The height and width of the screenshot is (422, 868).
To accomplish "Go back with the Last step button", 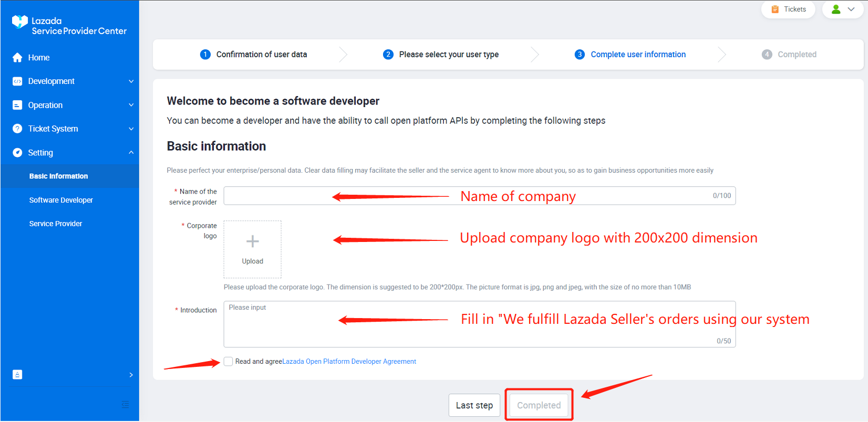I will click(x=474, y=405).
